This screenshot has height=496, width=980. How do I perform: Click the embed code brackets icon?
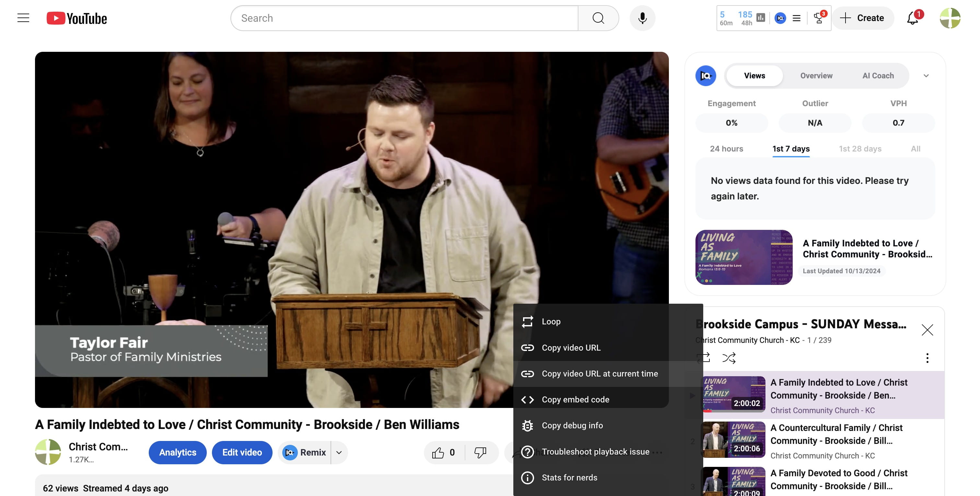[527, 400]
